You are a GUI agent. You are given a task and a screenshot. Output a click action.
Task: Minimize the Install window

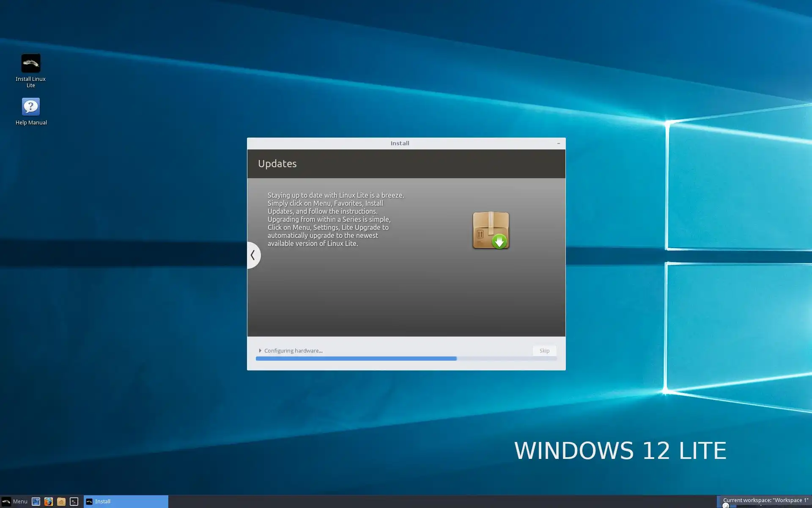[x=558, y=144]
